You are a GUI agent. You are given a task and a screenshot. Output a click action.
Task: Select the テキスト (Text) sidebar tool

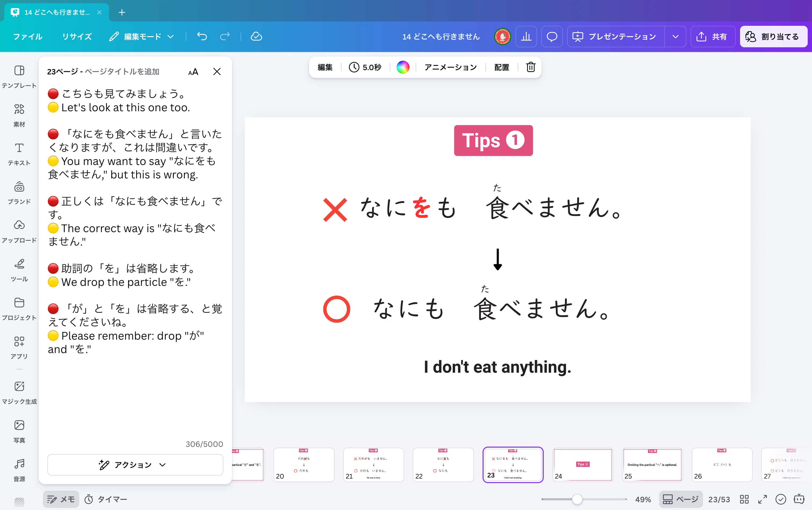19,154
